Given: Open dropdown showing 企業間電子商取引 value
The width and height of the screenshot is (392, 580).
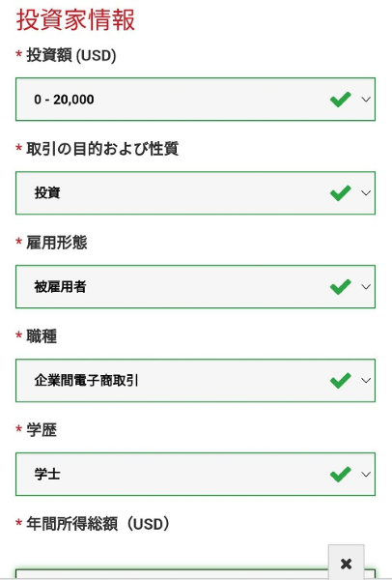Looking at the screenshot, I should point(195,381).
